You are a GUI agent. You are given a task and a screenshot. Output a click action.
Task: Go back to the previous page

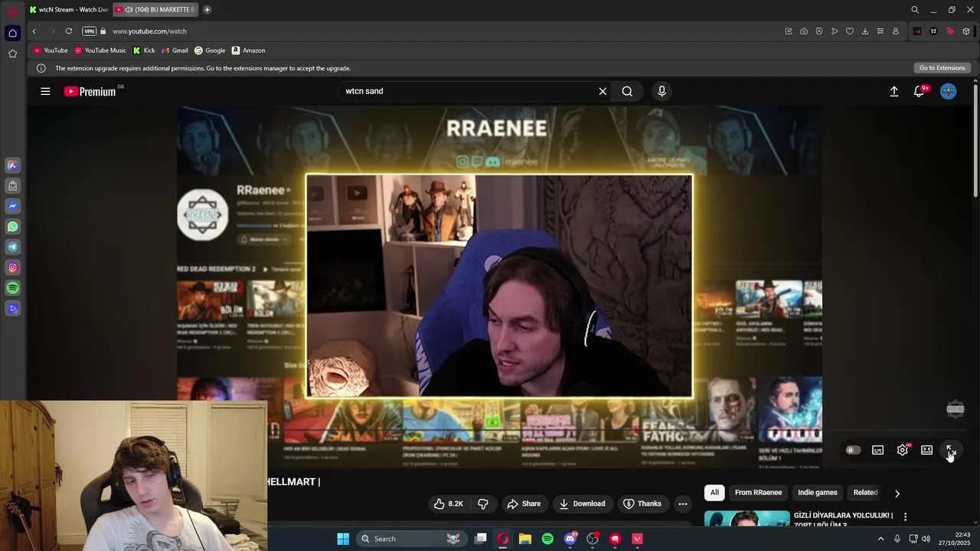click(x=34, y=31)
